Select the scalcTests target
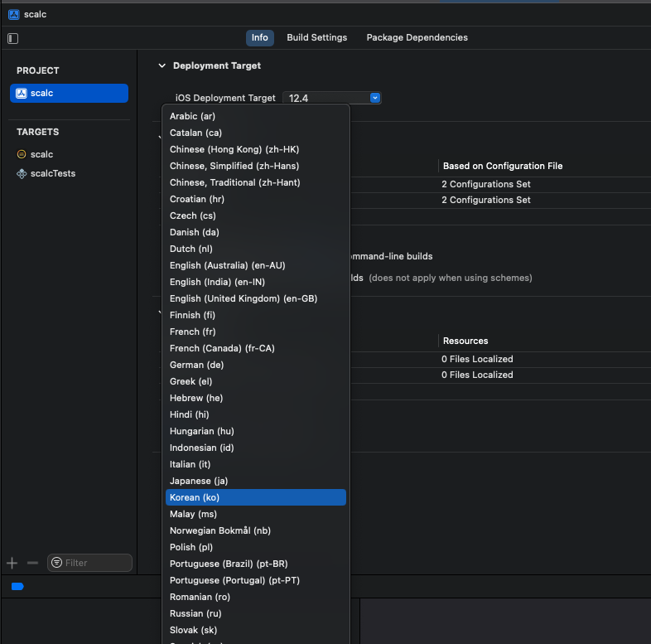This screenshot has width=651, height=644. click(46, 173)
